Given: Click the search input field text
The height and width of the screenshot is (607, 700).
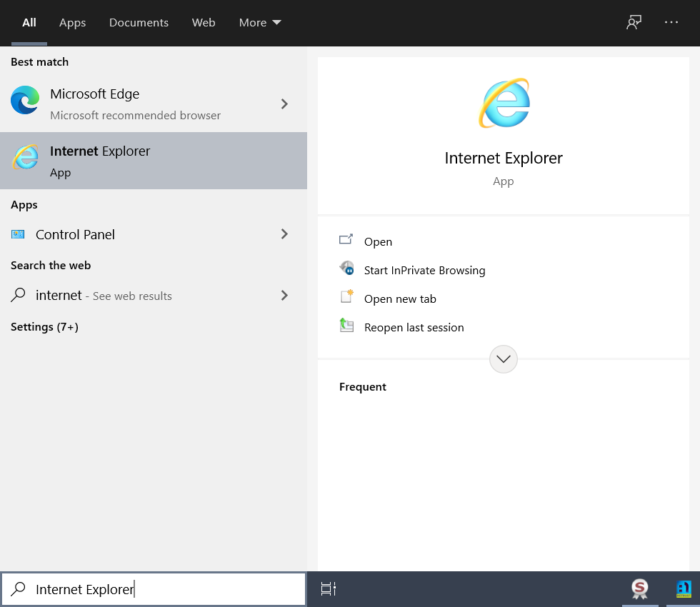Looking at the screenshot, I should (x=85, y=589).
